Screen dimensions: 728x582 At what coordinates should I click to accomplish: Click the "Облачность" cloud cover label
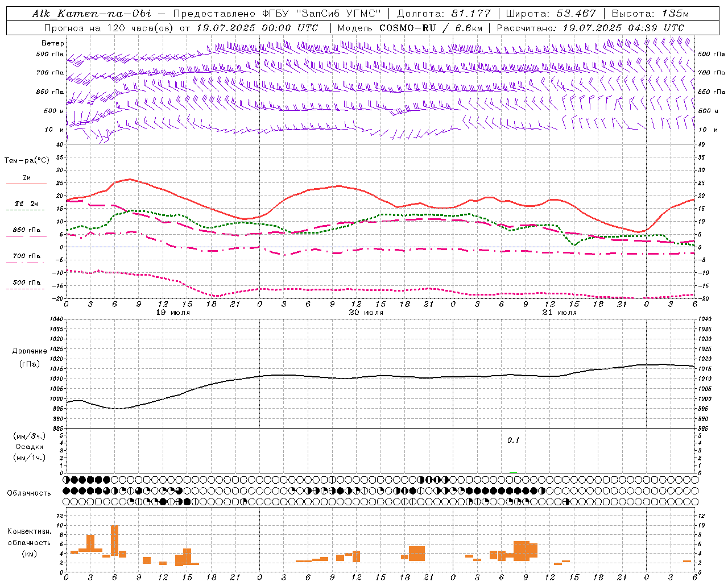29,493
